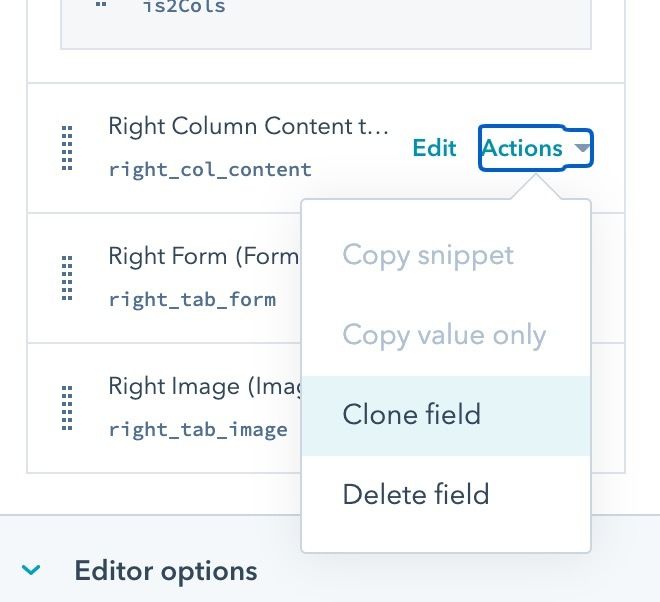660x602 pixels.
Task: Open the Actions dropdown button
Action: pos(522,148)
